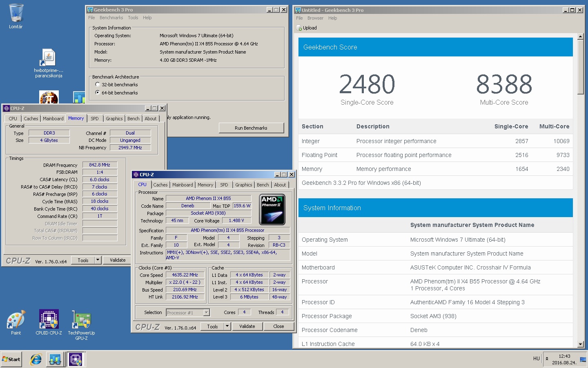Open Tools menu in Geekbench 3 Pro
588x368 pixels.
coord(133,18)
